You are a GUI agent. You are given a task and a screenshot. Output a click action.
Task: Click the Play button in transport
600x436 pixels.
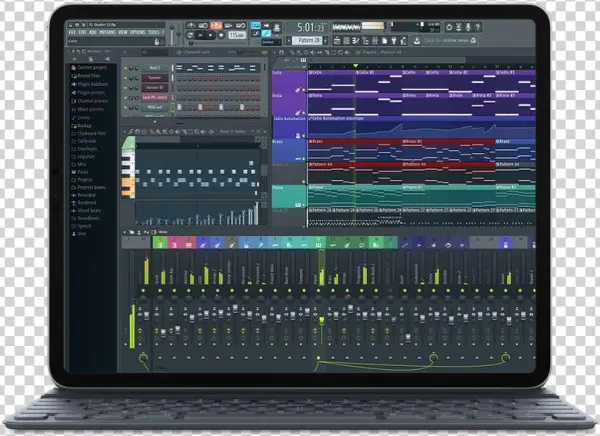click(x=200, y=35)
